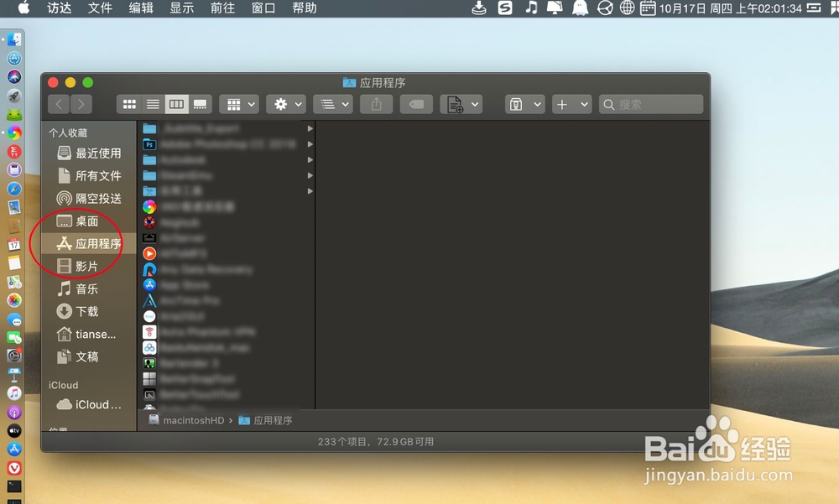The height and width of the screenshot is (504, 839).
Task: Open Messages from the Dock
Action: (x=14, y=320)
